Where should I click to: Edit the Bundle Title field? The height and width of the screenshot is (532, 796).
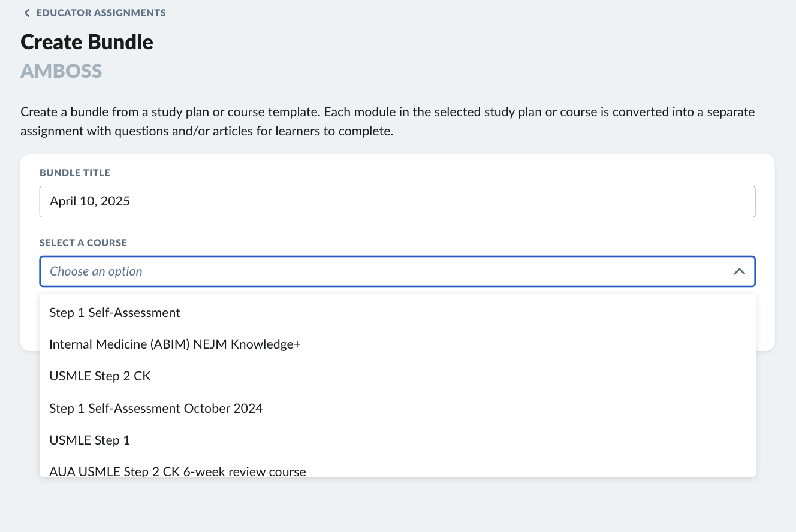397,201
